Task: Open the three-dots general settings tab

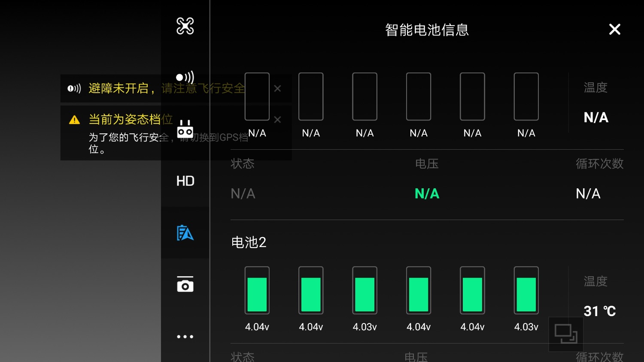Action: pyautogui.click(x=185, y=337)
